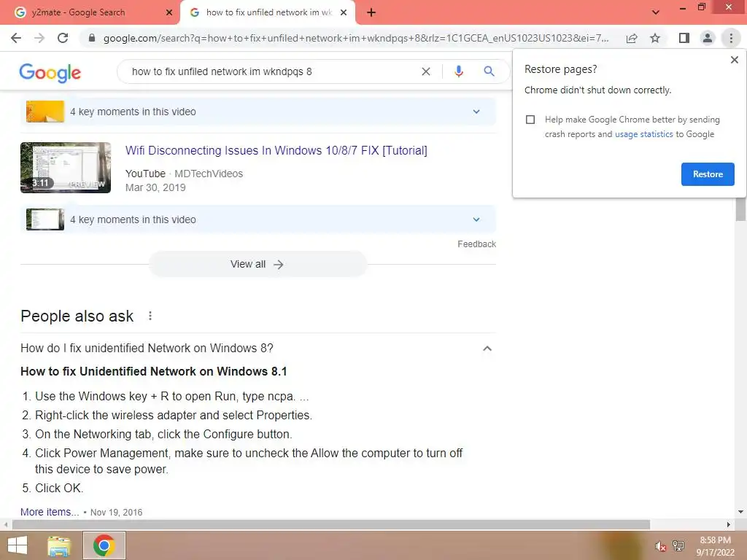This screenshot has width=747, height=560.
Task: Submit search with magnifier icon
Action: click(x=489, y=71)
